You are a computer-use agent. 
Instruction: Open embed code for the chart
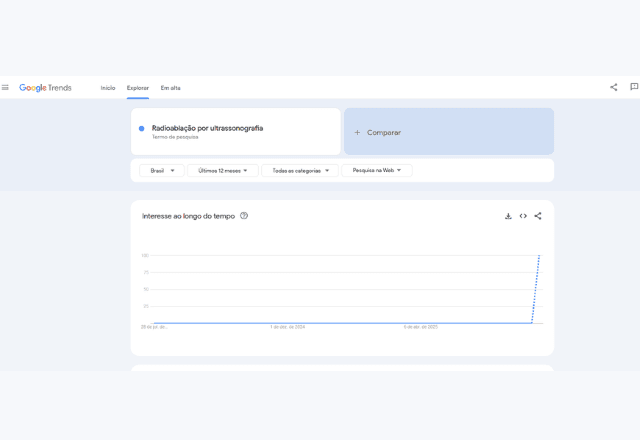tap(523, 216)
